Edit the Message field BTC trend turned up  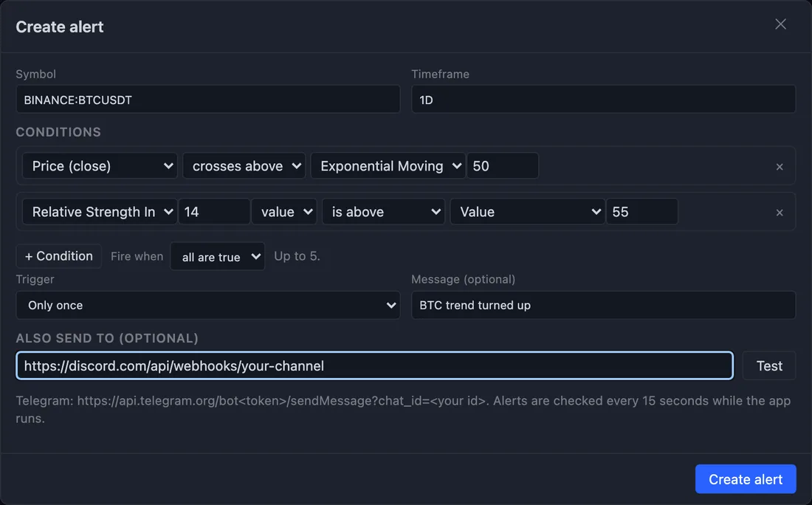[x=603, y=305]
